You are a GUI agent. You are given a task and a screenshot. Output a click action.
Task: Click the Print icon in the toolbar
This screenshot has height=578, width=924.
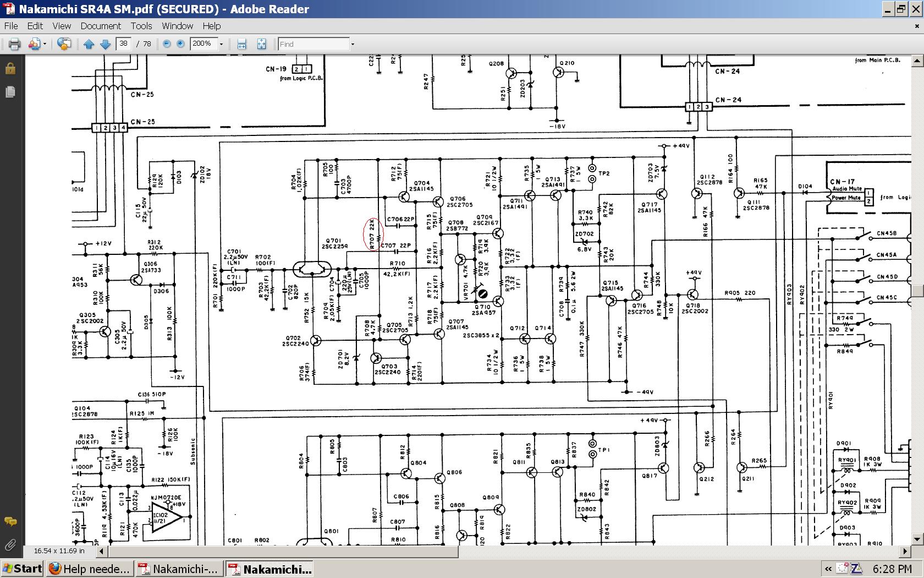[14, 44]
